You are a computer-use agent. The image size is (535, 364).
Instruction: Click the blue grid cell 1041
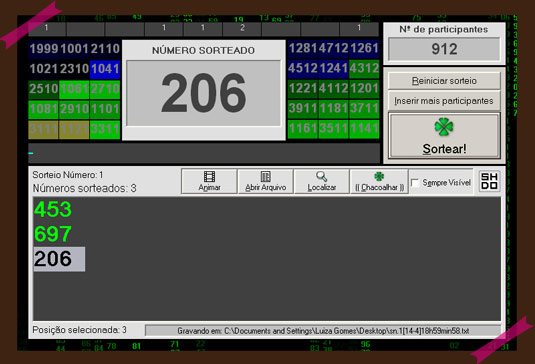[x=105, y=69]
